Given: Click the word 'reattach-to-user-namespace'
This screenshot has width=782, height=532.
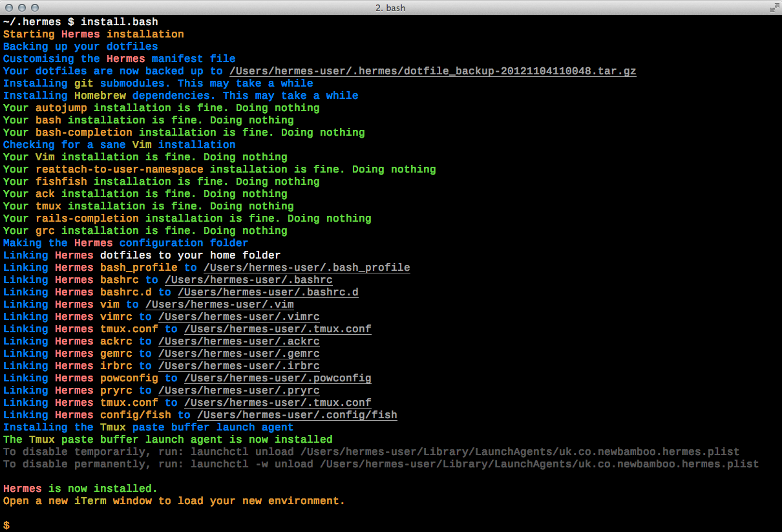Looking at the screenshot, I should click(120, 169).
